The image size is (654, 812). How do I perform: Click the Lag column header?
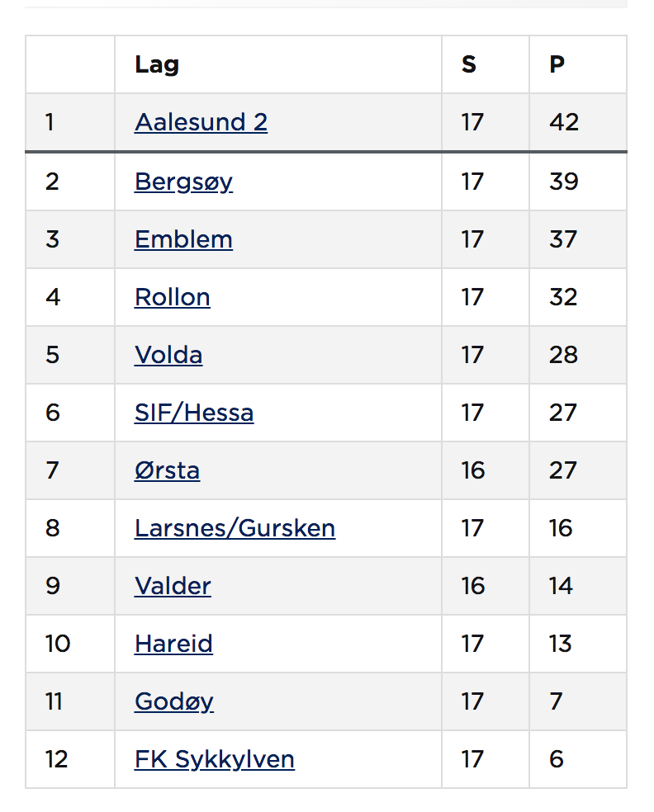[x=157, y=64]
